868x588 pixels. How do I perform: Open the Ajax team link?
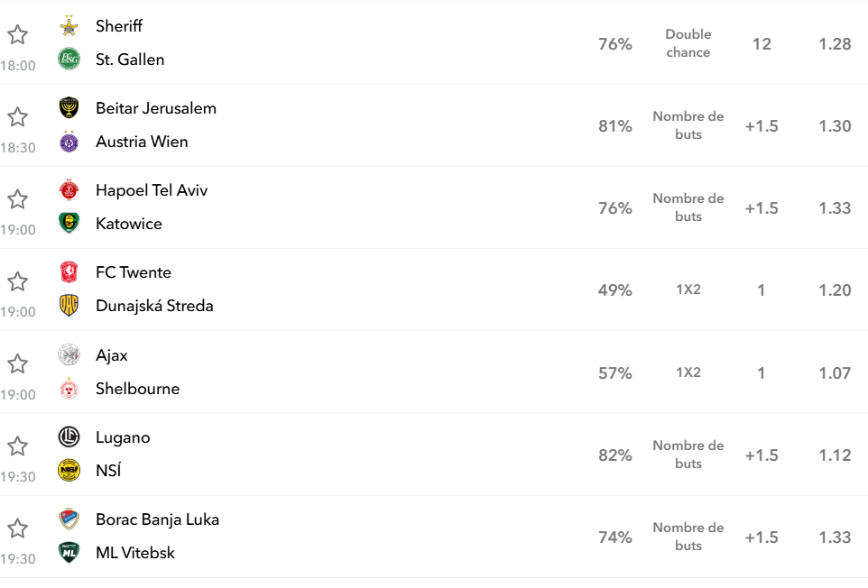point(111,355)
